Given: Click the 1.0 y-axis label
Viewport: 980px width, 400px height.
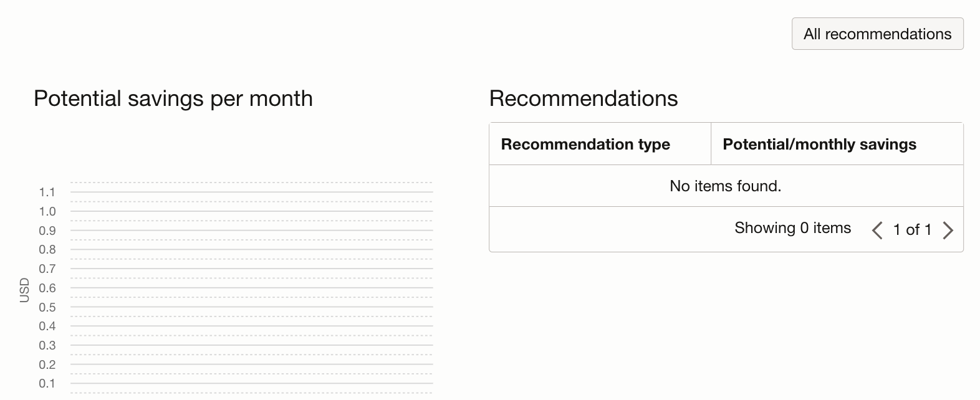Looking at the screenshot, I should click(47, 211).
